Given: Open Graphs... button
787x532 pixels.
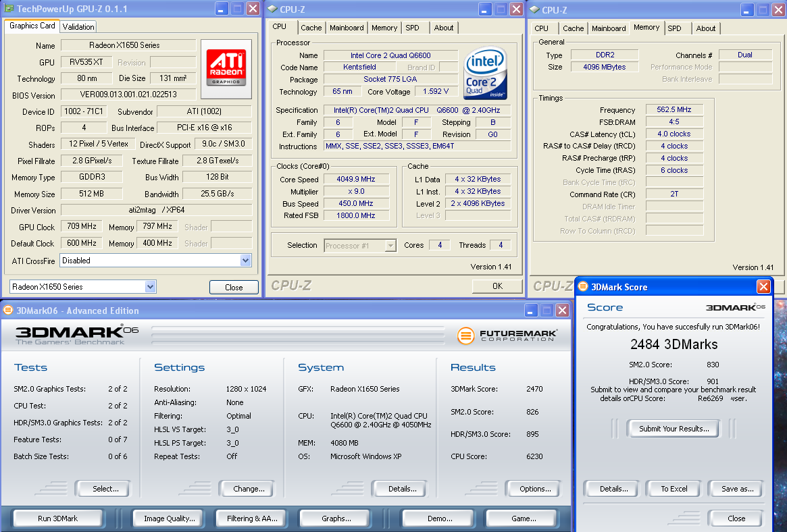Looking at the screenshot, I should [334, 518].
